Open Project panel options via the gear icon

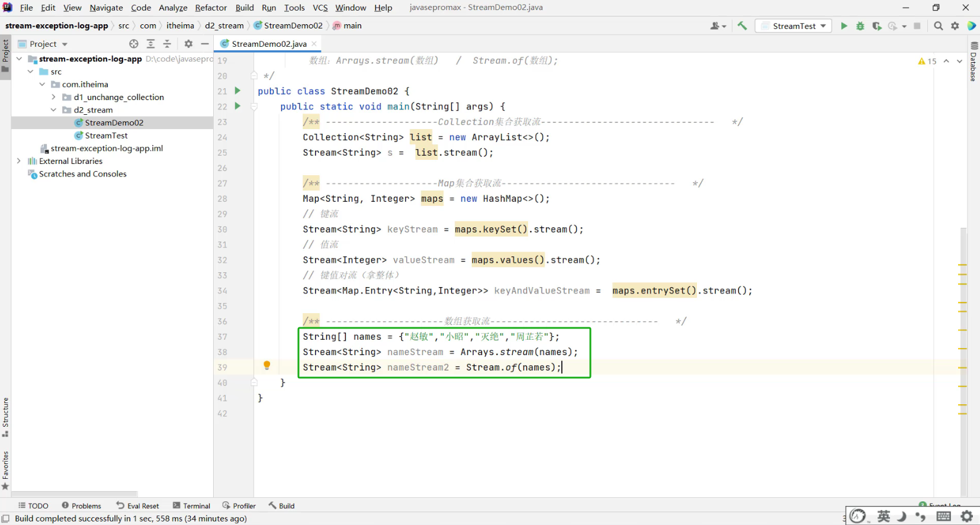click(x=188, y=44)
